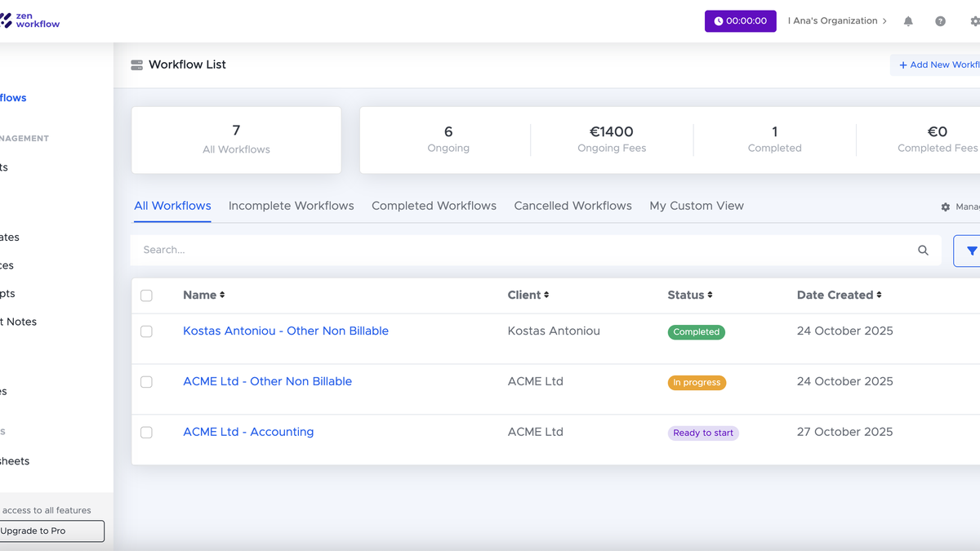This screenshot has height=551, width=980.
Task: Open the notifications bell icon
Action: coord(908,21)
